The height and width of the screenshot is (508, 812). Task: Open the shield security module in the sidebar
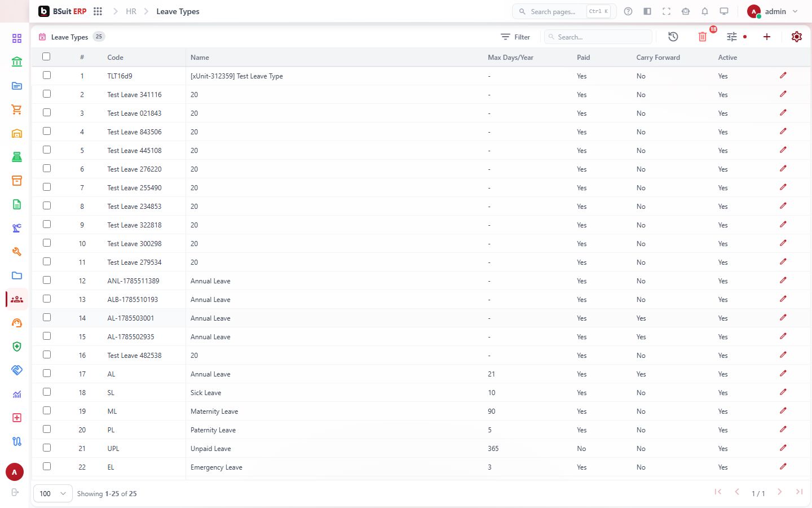pos(17,347)
